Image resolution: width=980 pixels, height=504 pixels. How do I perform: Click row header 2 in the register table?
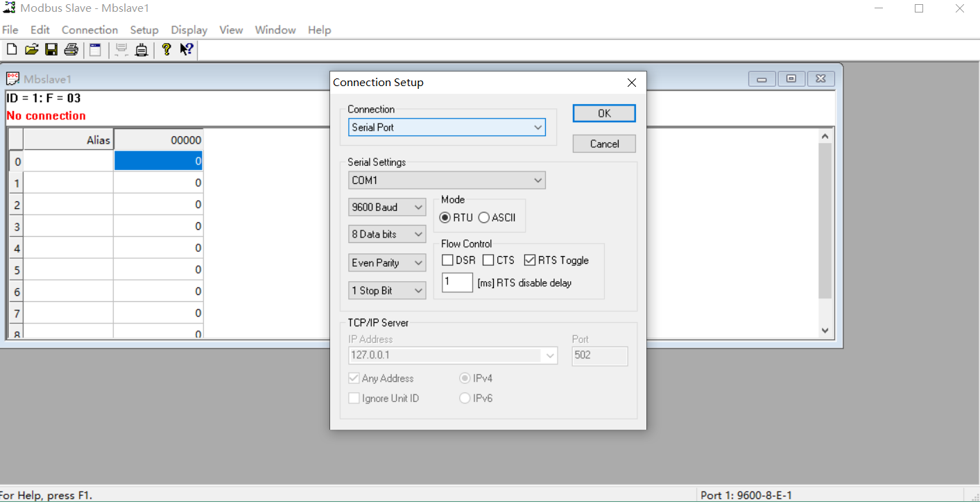(x=17, y=205)
